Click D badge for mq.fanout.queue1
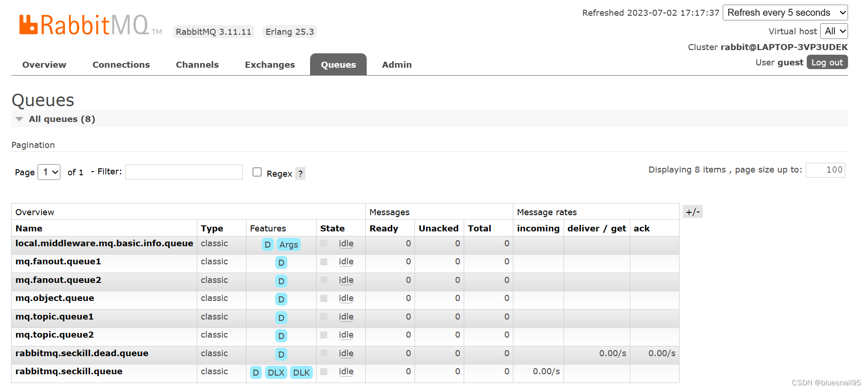Screen dimensions: 868x390 [x=281, y=263]
